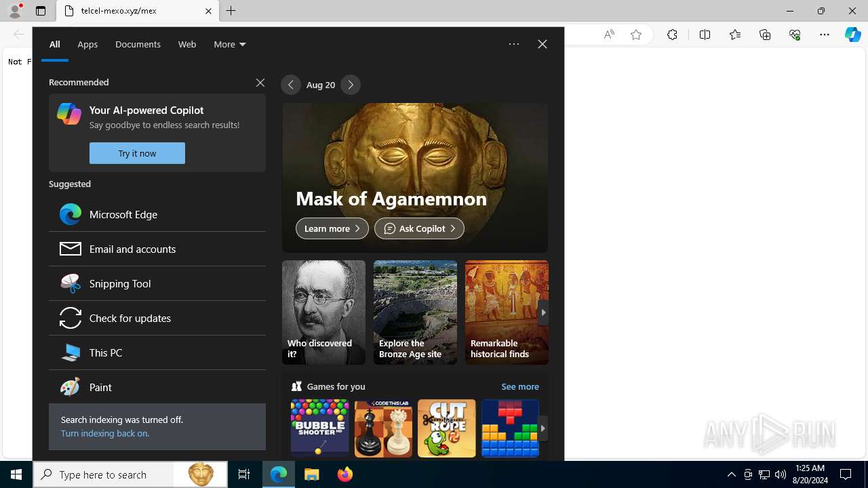
Task: Open Remarkable historical finds card
Action: (x=507, y=312)
